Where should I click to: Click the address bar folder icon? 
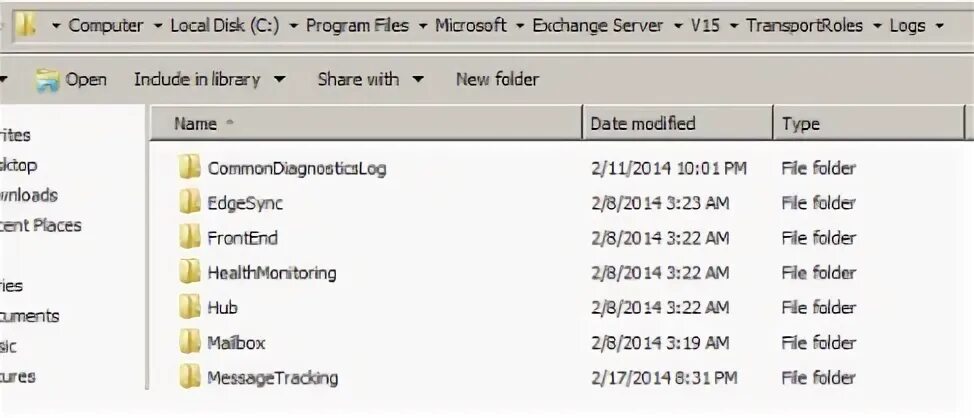(27, 25)
